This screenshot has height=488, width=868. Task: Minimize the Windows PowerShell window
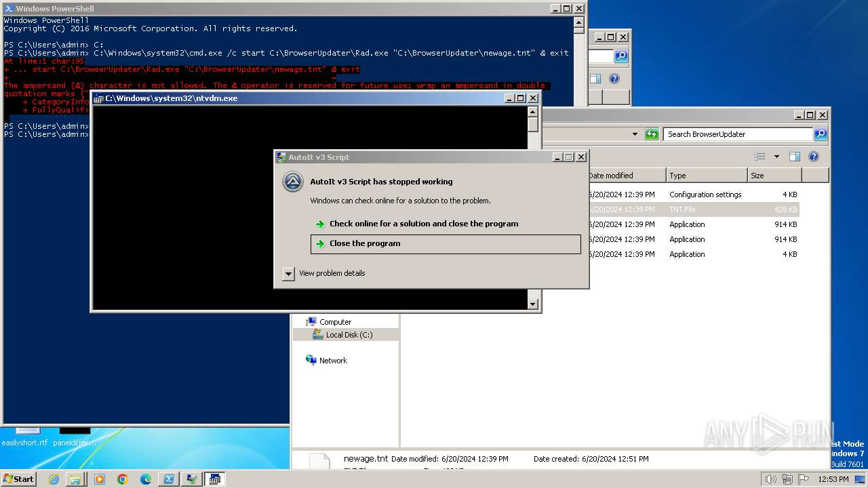pyautogui.click(x=555, y=9)
